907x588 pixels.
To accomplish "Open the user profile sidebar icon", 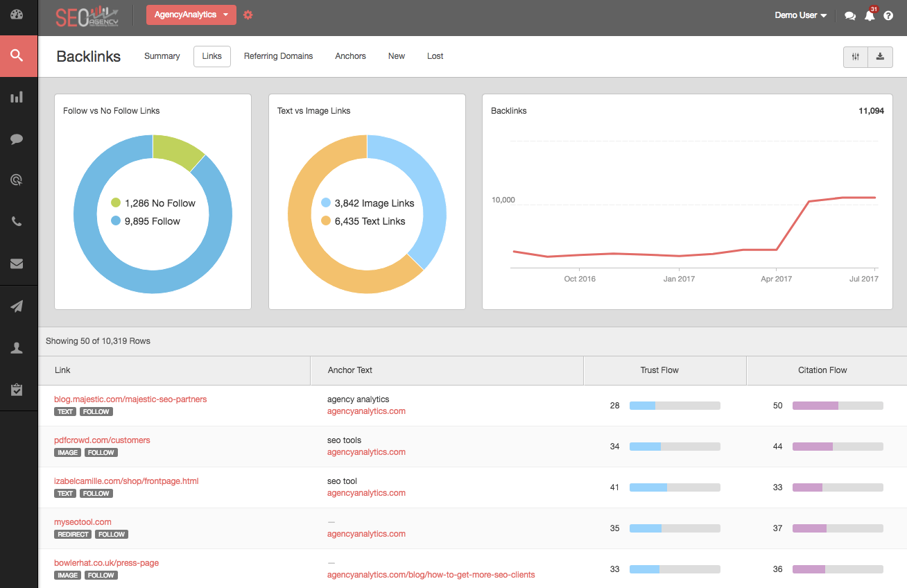I will (17, 349).
